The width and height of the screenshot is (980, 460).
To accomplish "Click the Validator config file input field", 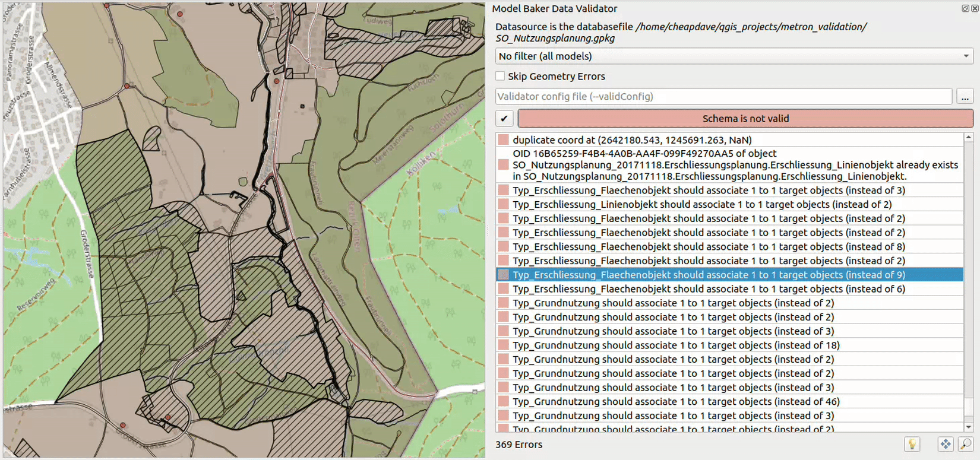I will click(723, 96).
